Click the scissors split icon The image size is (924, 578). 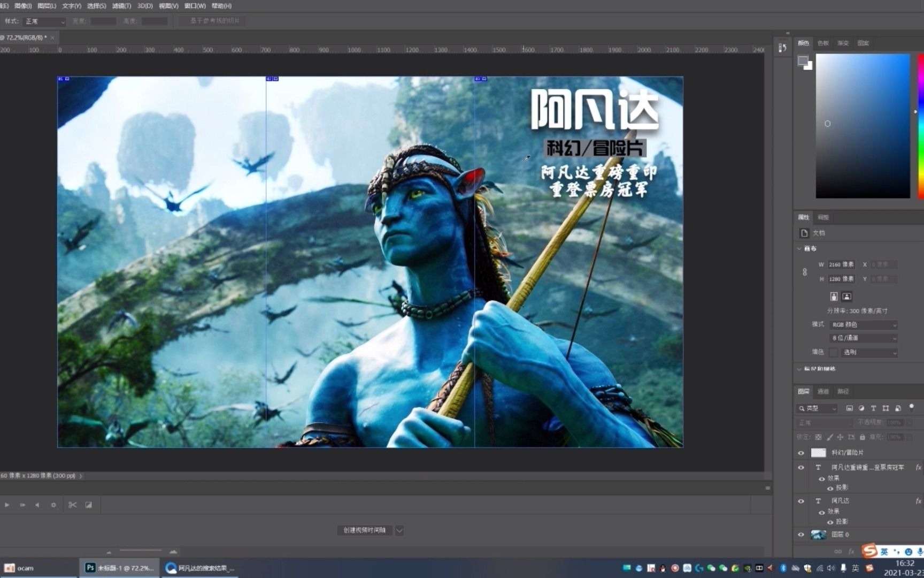click(73, 505)
